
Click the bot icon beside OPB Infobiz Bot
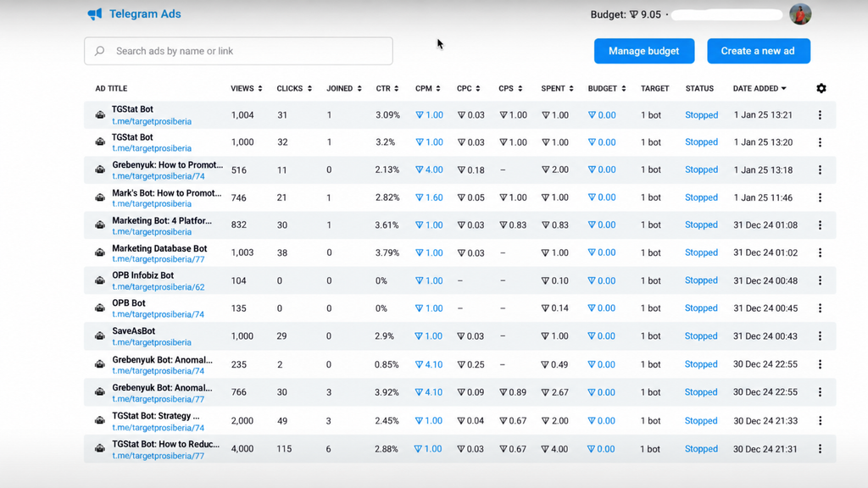(x=100, y=280)
